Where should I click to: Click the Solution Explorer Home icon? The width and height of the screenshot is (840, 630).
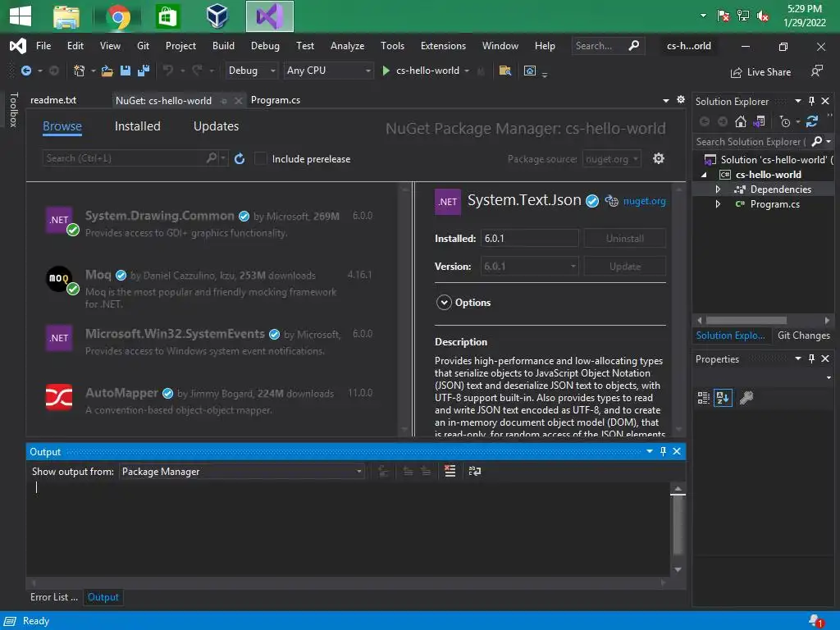[741, 122]
